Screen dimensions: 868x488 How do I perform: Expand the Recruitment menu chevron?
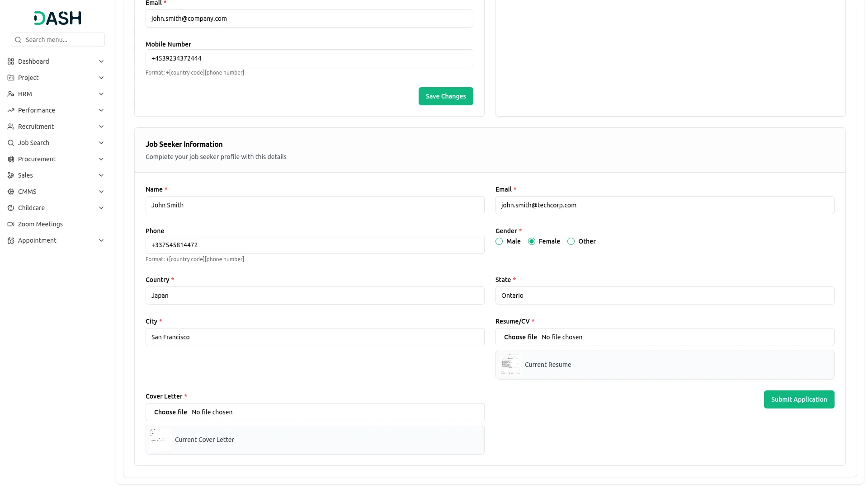point(101,127)
